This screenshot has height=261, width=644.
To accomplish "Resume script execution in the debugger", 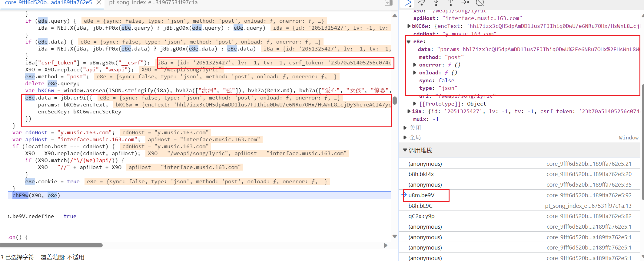I will 408,3.
